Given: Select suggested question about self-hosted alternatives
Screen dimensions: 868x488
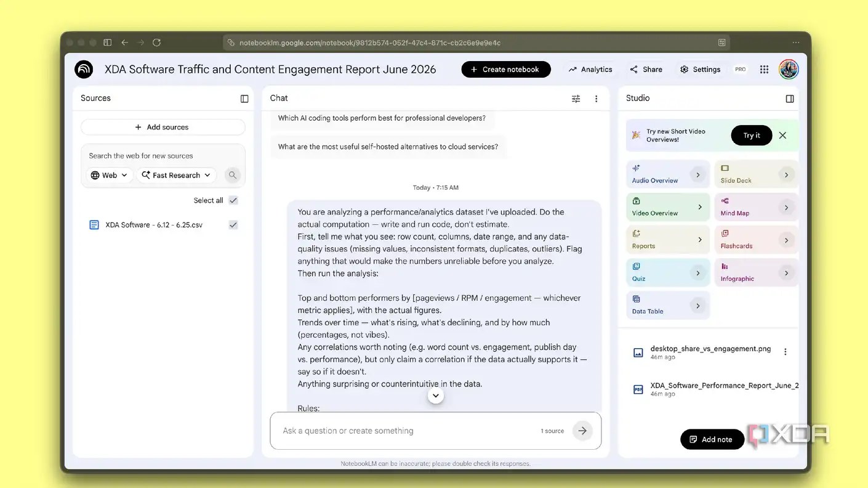Looking at the screenshot, I should [x=388, y=147].
